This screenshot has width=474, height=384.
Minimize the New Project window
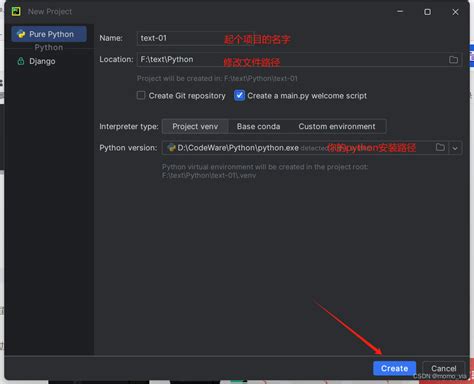point(400,12)
